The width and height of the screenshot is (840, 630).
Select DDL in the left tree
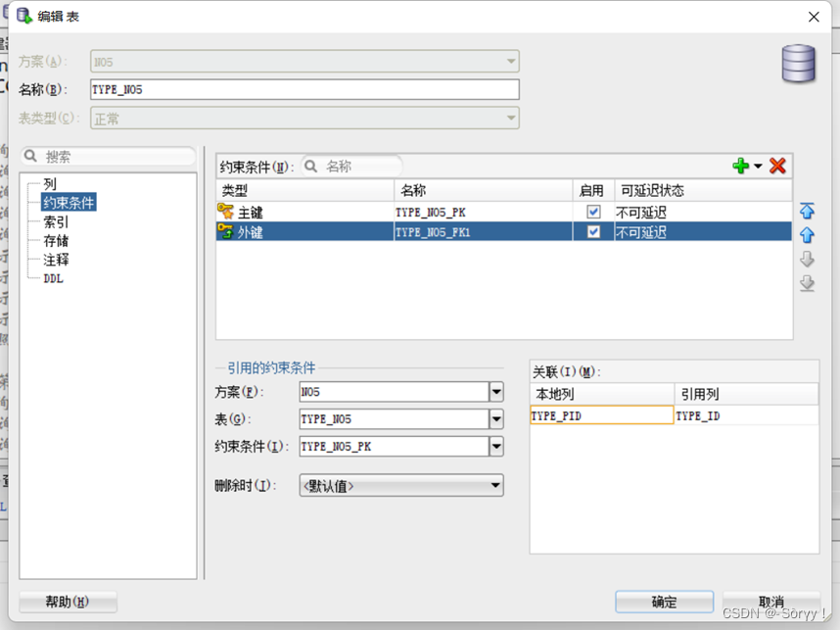tap(53, 279)
